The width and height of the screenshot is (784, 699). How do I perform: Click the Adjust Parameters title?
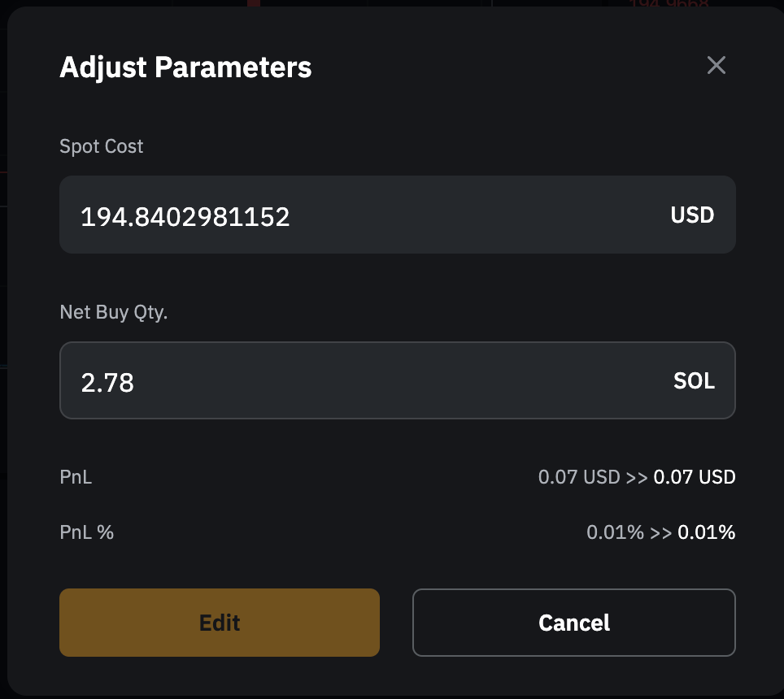point(185,67)
